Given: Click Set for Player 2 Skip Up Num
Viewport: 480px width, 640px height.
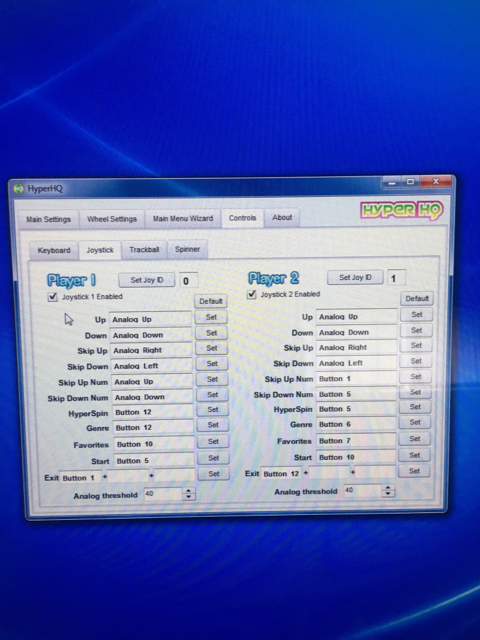Looking at the screenshot, I should 416,376.
